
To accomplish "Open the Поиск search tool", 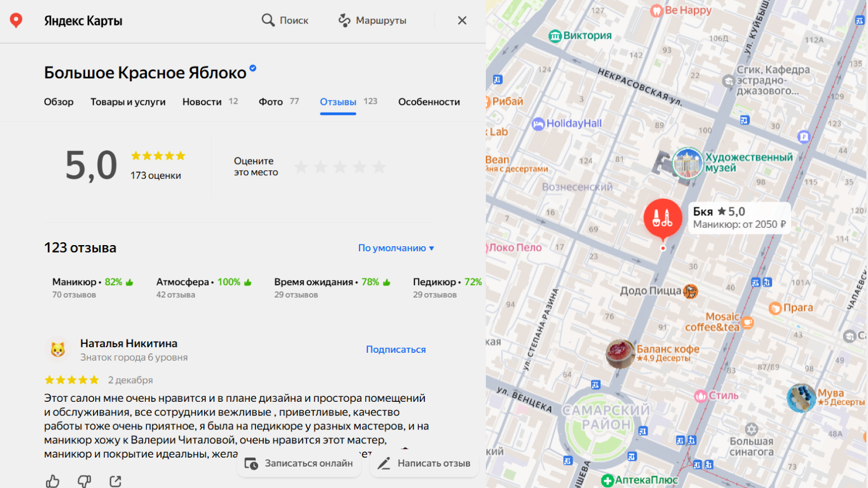I will click(285, 20).
